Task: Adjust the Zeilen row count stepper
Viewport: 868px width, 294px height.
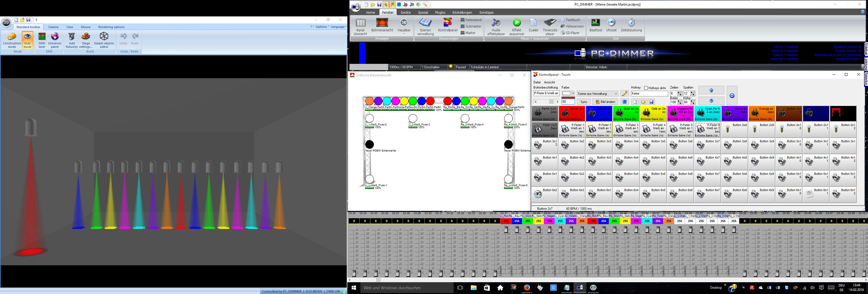Action: pos(679,94)
